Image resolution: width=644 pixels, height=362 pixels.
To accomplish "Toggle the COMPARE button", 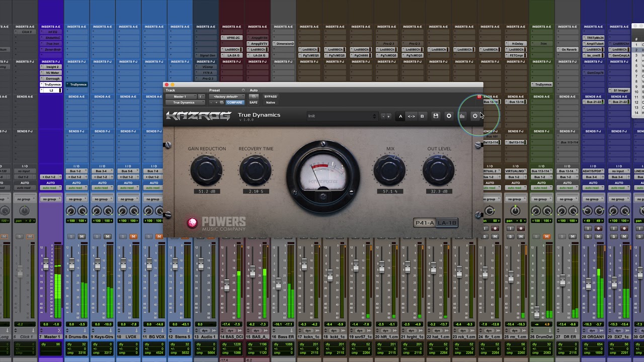I will click(x=234, y=103).
